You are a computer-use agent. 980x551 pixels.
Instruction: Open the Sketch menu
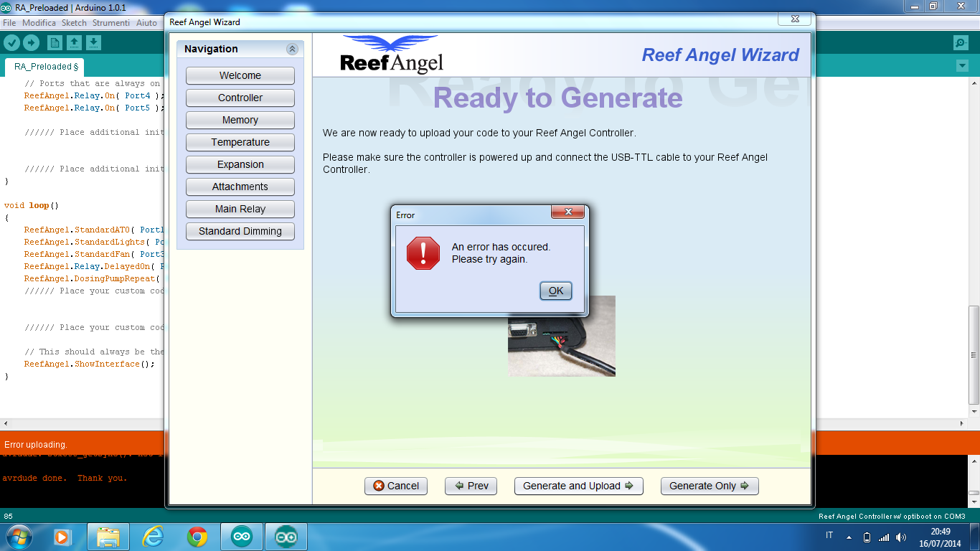point(74,23)
